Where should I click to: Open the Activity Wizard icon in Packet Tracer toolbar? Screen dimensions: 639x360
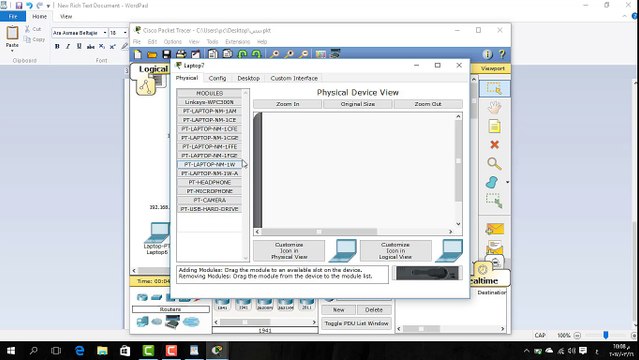[x=196, y=54]
